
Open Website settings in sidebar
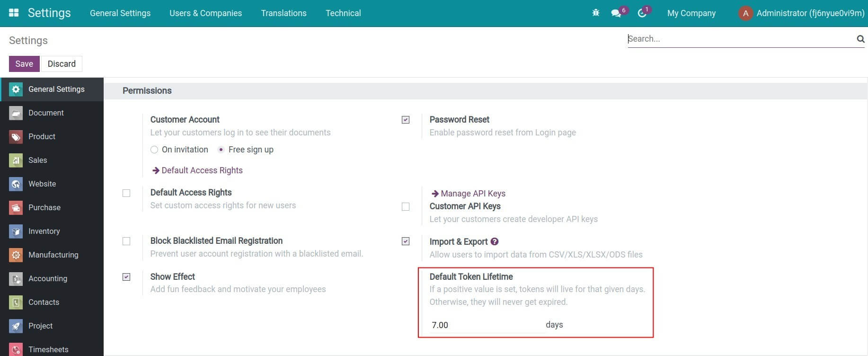42,184
